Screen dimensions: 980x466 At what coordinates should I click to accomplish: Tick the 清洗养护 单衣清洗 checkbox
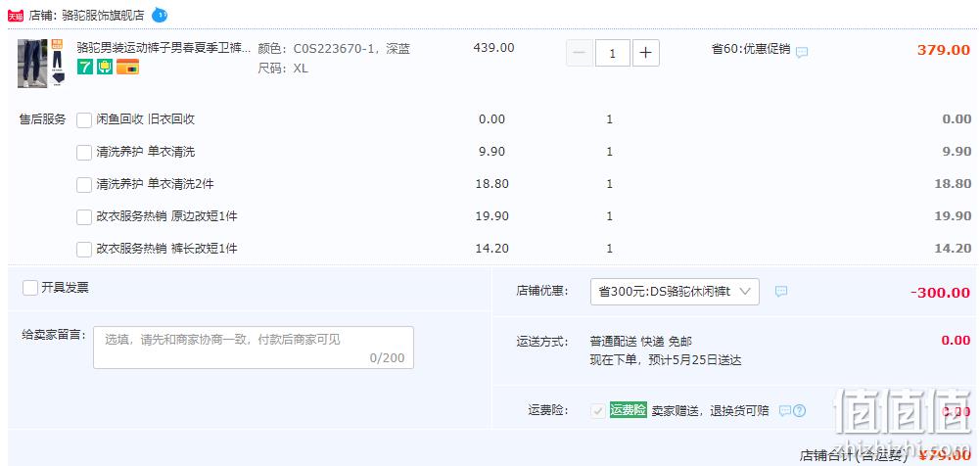coord(84,153)
